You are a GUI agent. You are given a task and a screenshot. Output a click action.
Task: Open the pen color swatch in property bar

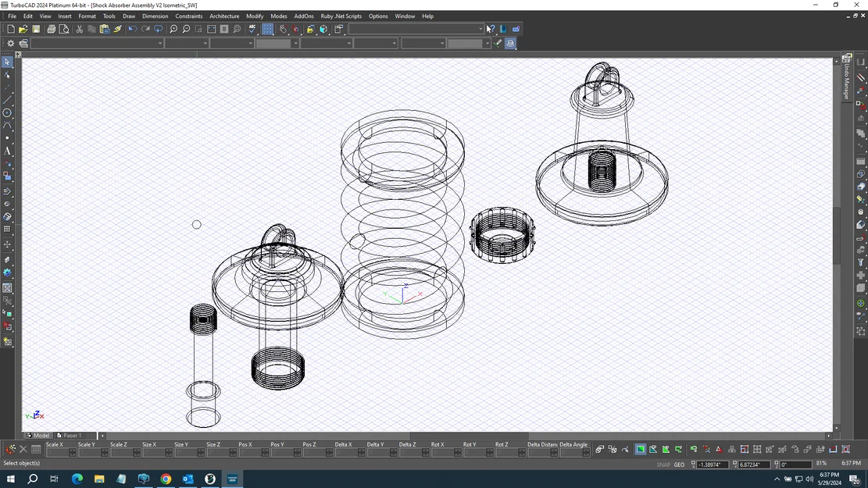275,43
